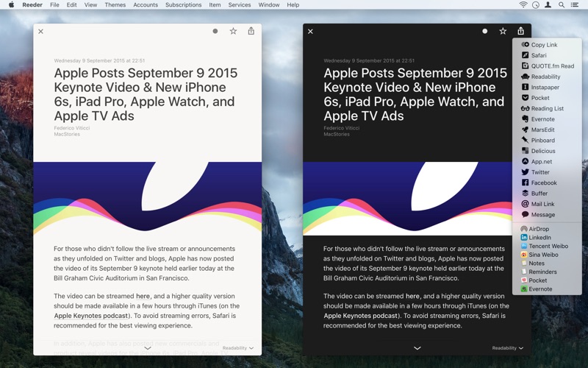Follow the 'here' link in light article
This screenshot has height=368, width=588.
[143, 296]
